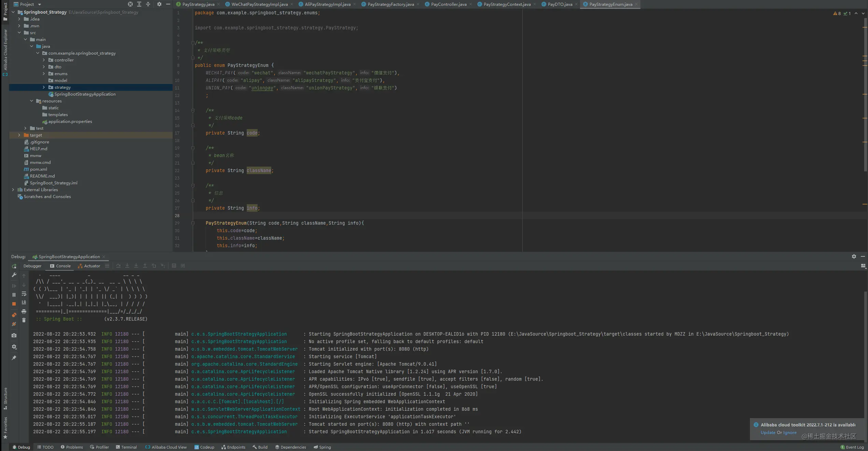Toggle Mute Breakpoints in debug sidebar
This screenshot has width=868, height=451.
[14, 324]
